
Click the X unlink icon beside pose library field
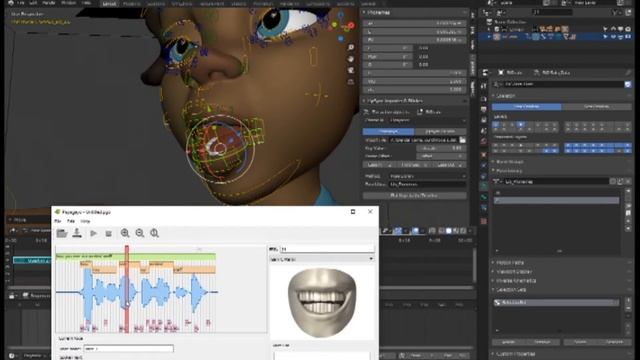tap(628, 181)
